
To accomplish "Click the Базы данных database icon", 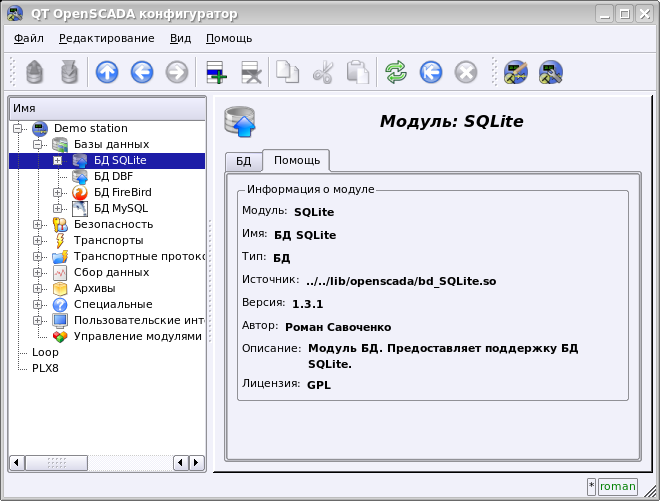I will coord(60,144).
